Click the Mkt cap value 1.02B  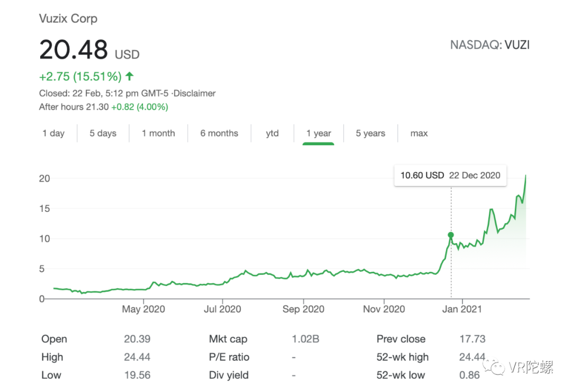coord(306,339)
